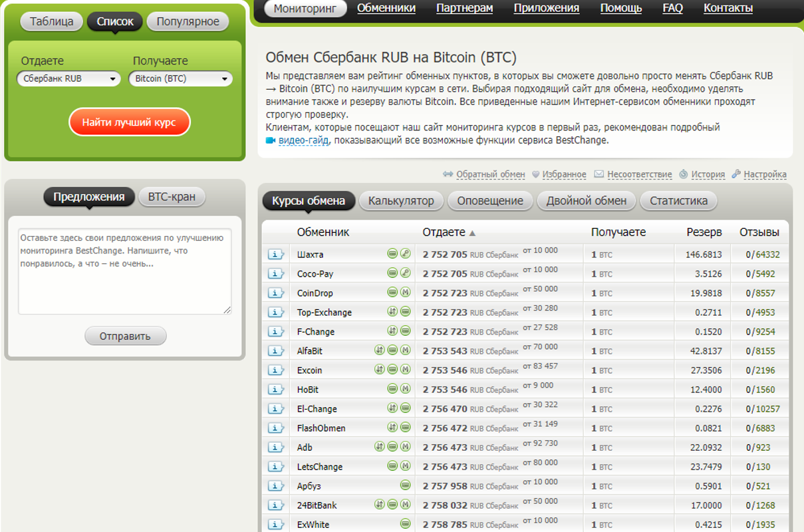
Task: Open El-Change reviews 0/10257
Action: coord(763,408)
